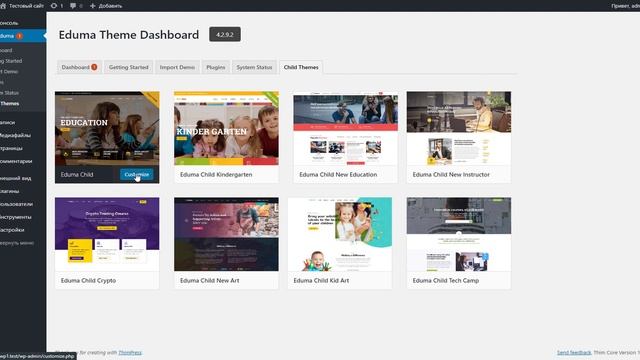Select the Eduma Child Crypto thumbnail
This screenshot has width=640, height=360.
[107, 234]
